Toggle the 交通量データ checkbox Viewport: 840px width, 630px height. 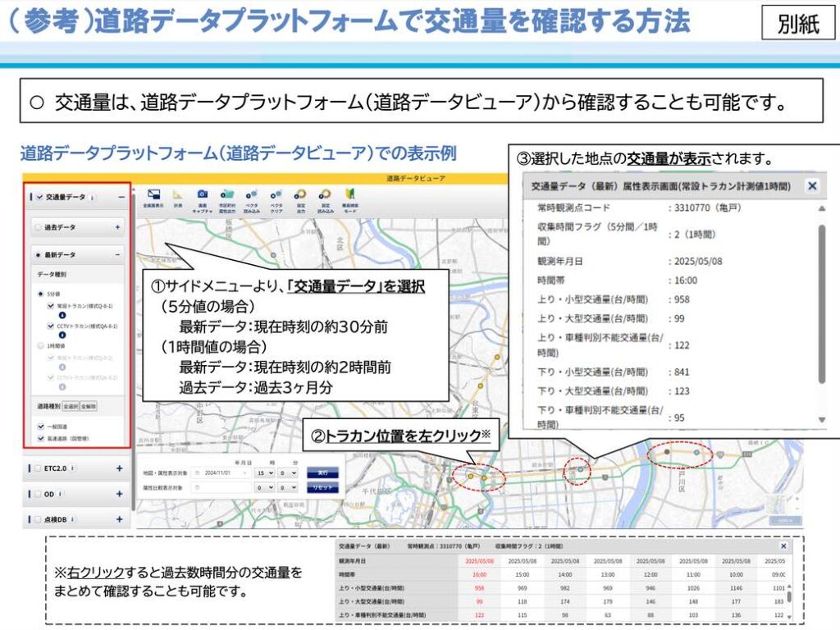click(x=39, y=197)
